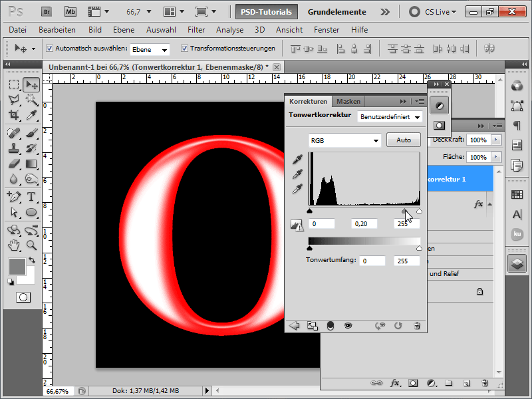Open the Filter menu
532x399 pixels.
[196, 30]
